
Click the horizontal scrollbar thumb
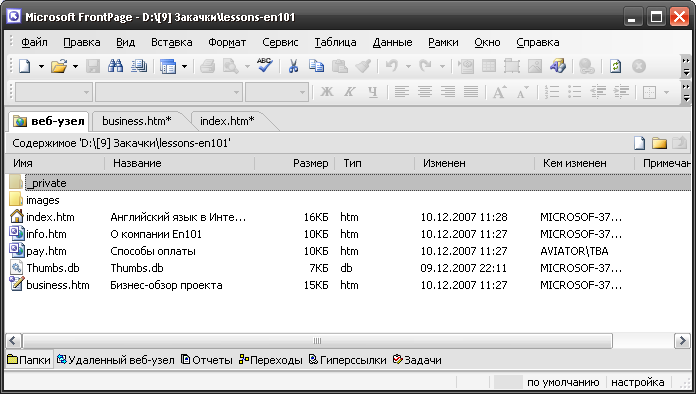point(317,341)
